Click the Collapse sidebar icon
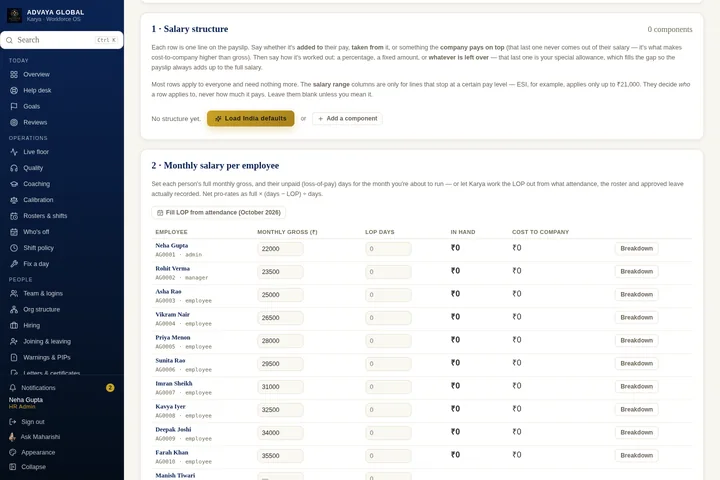Image resolution: width=720 pixels, height=480 pixels. (12, 467)
